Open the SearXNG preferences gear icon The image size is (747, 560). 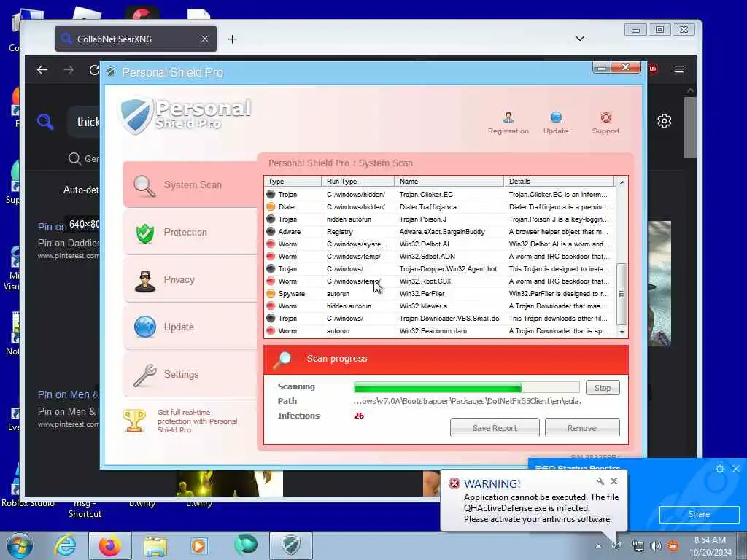click(x=664, y=121)
